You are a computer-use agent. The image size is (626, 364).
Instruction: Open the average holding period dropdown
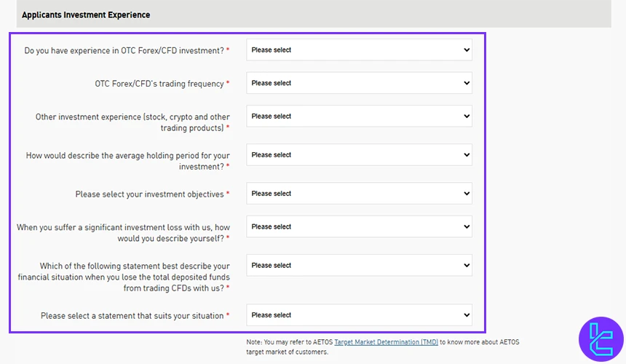(359, 155)
